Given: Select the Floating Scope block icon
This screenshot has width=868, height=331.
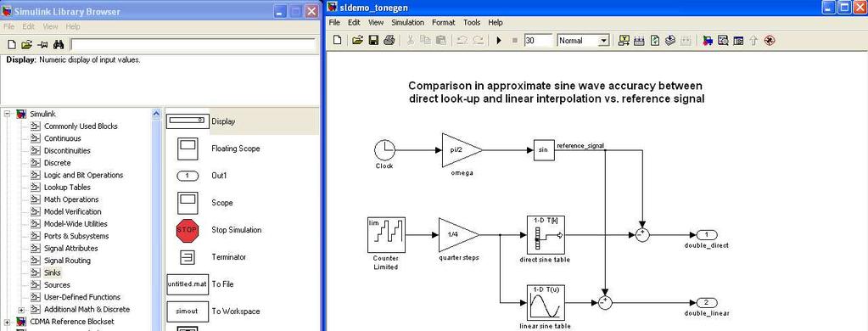Looking at the screenshot, I should pyautogui.click(x=188, y=149).
